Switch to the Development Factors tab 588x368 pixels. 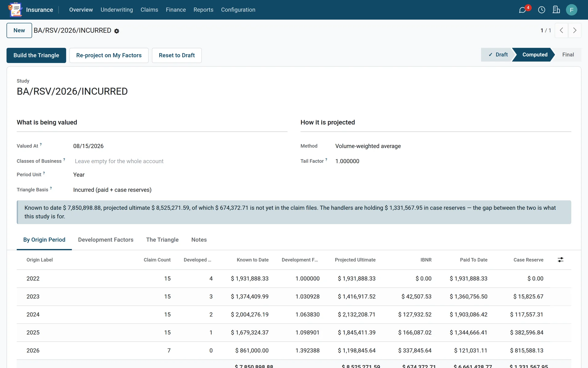point(106,240)
